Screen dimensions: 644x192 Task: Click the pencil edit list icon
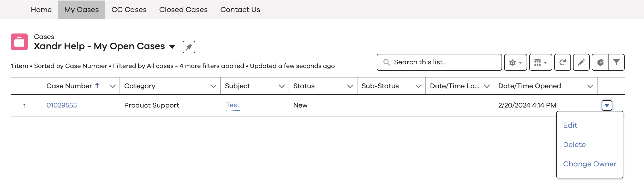581,62
